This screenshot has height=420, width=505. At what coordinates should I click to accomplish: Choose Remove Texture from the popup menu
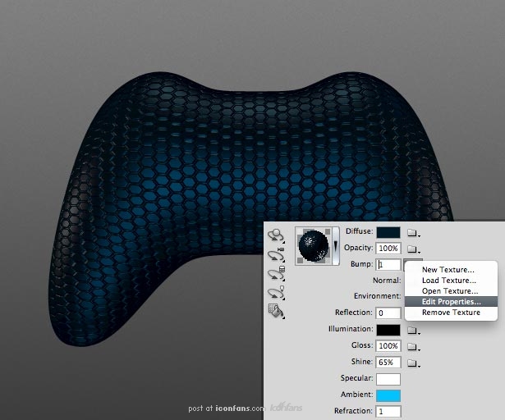[451, 313]
